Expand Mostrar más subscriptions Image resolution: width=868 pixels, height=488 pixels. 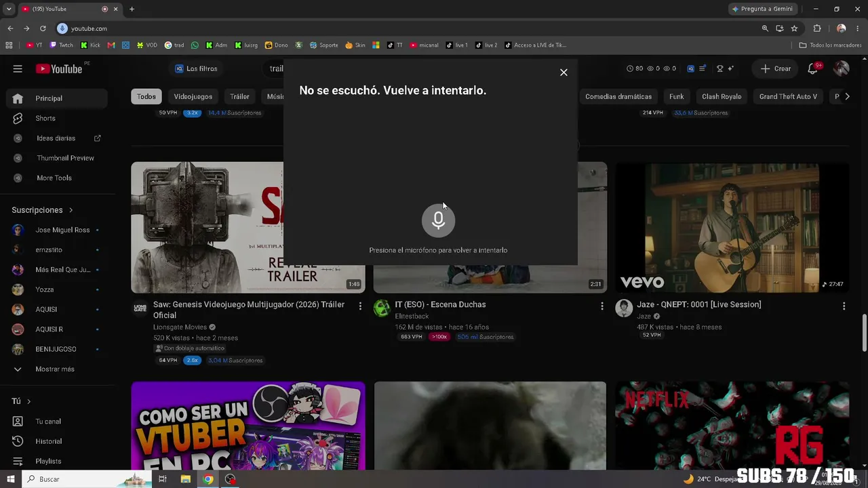[x=57, y=369]
